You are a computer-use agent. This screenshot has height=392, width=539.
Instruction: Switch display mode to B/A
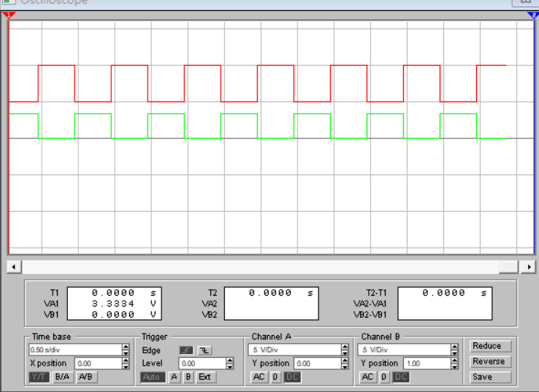[x=61, y=377]
